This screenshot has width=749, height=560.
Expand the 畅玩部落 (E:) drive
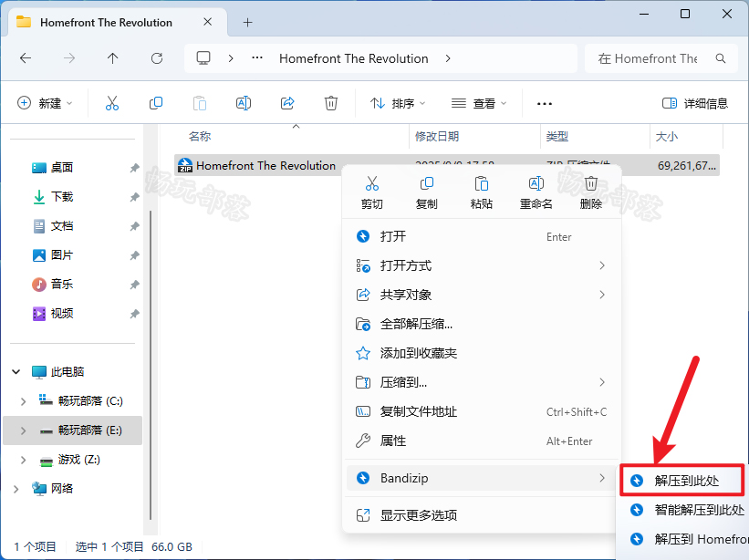coord(23,430)
